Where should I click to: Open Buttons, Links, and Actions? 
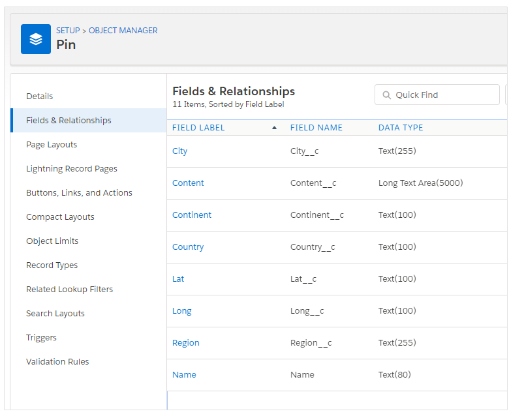[x=79, y=192]
